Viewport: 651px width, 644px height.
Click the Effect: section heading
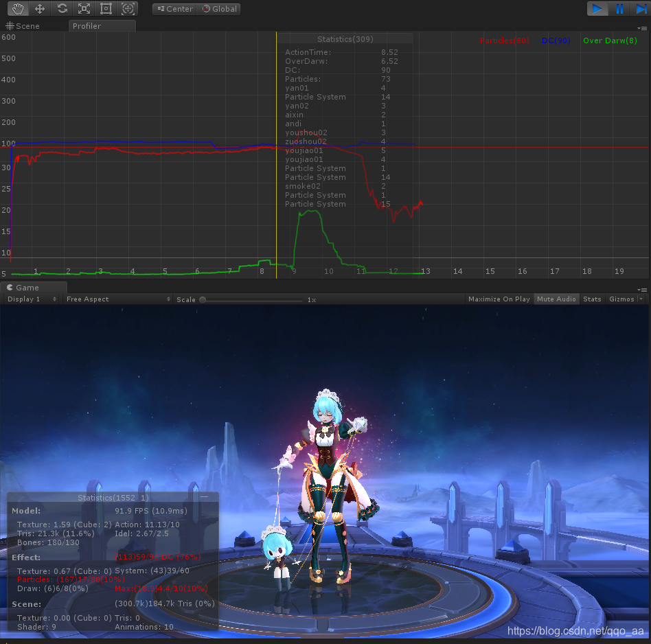click(26, 557)
